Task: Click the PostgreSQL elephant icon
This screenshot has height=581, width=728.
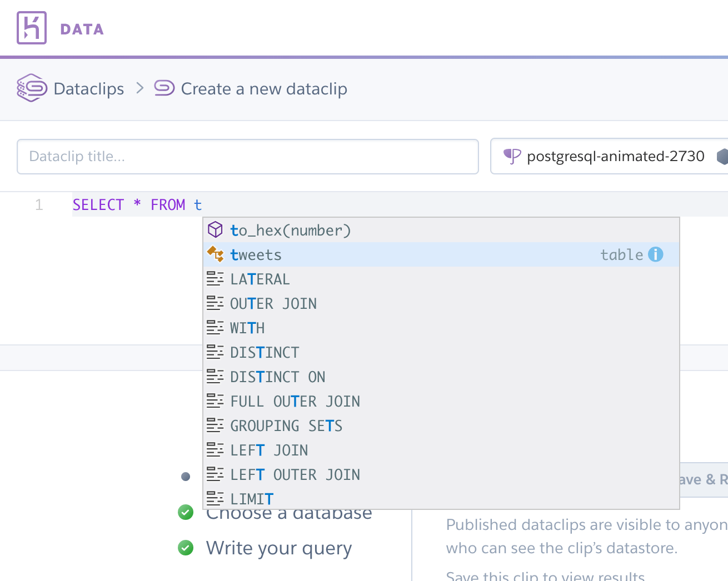Action: pyautogui.click(x=512, y=157)
